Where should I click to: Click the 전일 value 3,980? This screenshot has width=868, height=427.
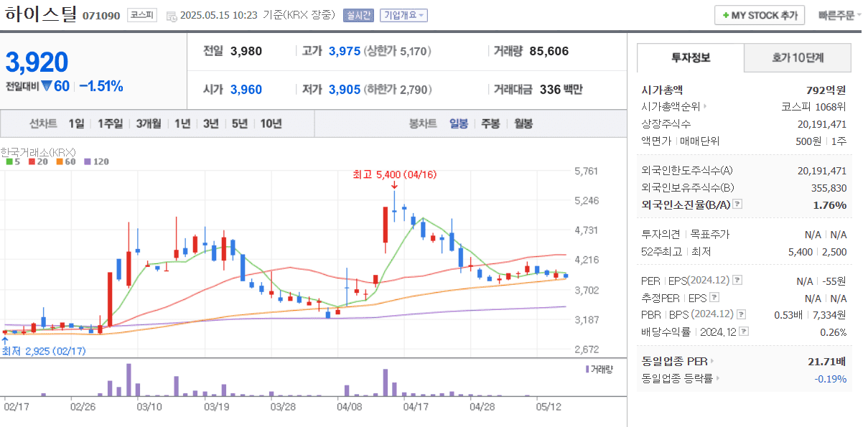click(246, 51)
